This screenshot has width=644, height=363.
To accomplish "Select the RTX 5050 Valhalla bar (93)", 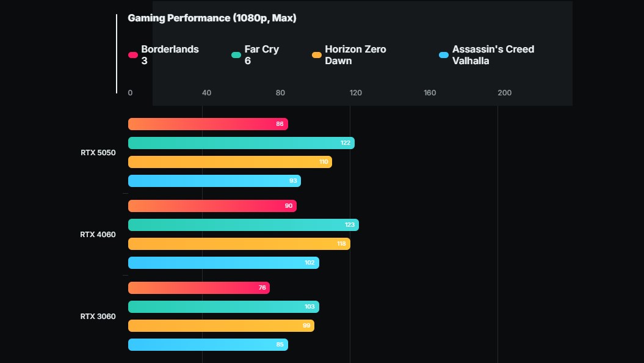I will 214,181.
